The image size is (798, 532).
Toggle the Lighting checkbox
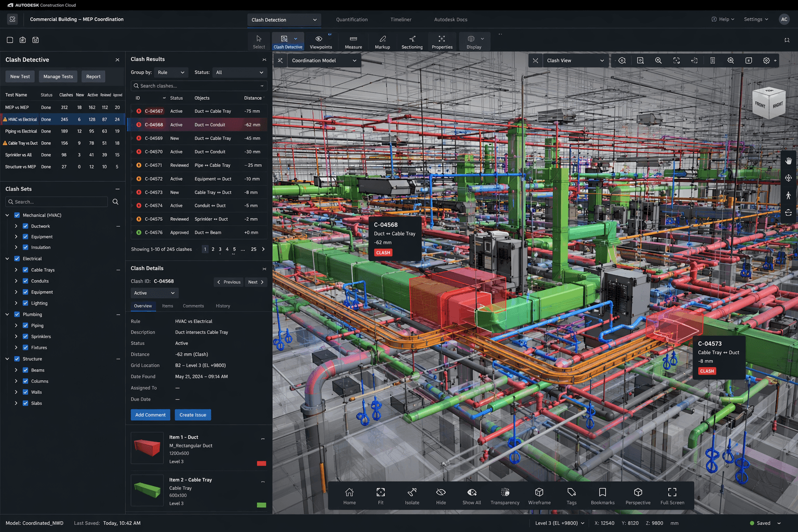point(25,303)
